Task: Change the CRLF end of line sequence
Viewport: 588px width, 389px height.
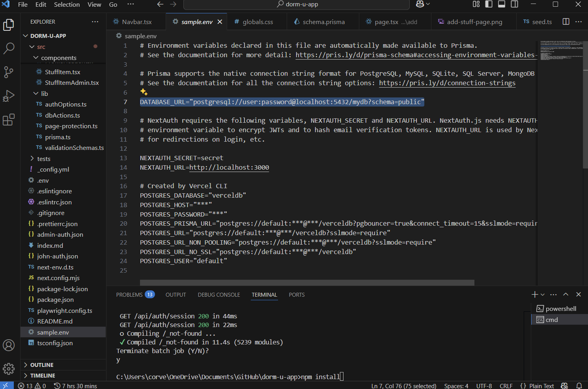Action: tap(506, 385)
